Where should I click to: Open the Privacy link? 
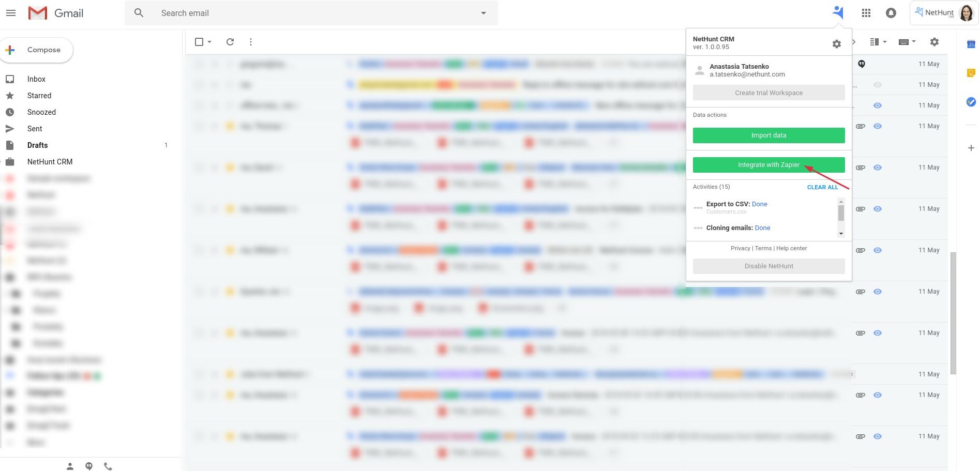740,249
